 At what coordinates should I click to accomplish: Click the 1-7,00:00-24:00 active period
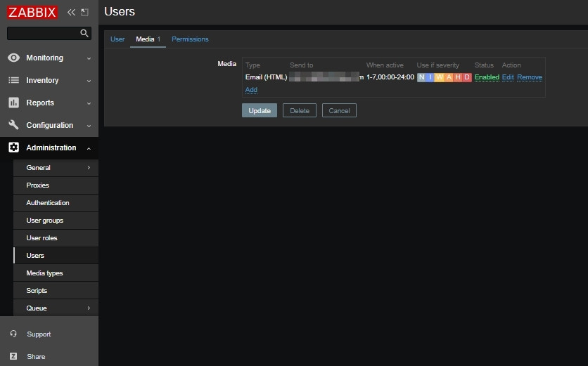(x=390, y=77)
